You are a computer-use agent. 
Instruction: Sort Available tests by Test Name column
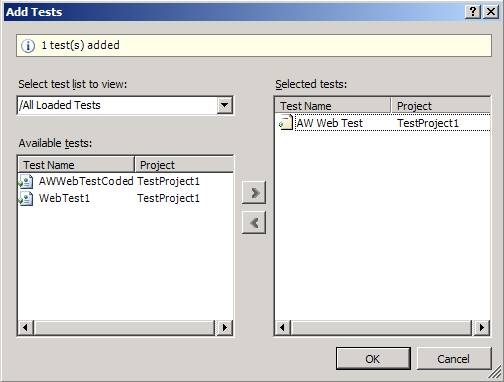(x=76, y=165)
